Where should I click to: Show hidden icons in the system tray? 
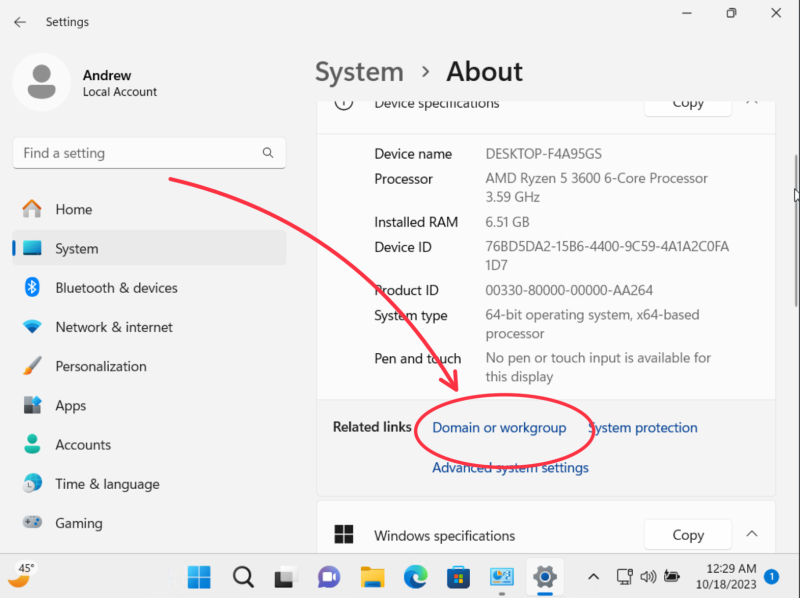594,577
